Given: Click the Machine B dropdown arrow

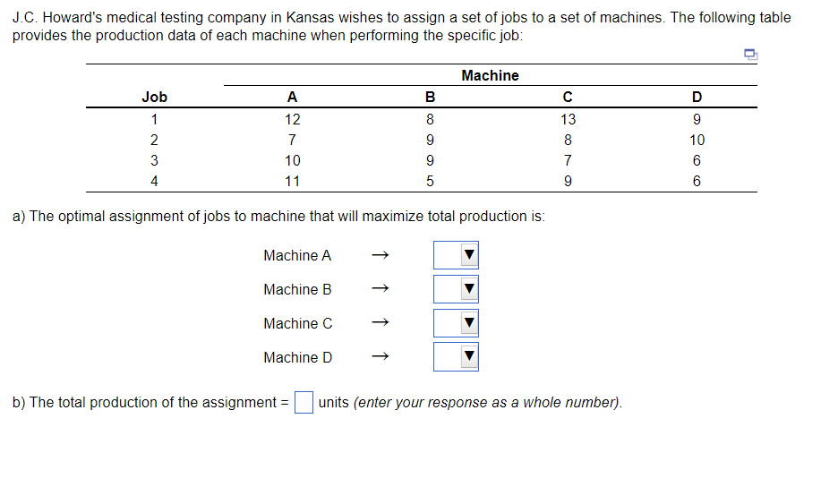Looking at the screenshot, I should pos(469,289).
